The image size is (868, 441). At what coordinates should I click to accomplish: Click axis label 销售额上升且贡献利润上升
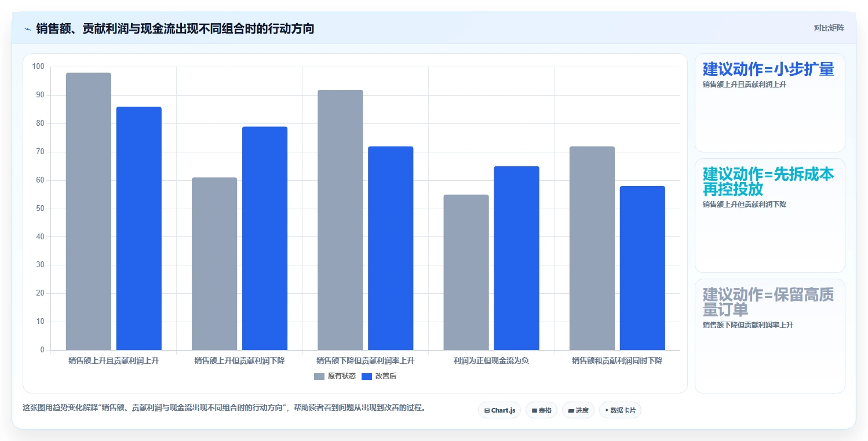114,360
